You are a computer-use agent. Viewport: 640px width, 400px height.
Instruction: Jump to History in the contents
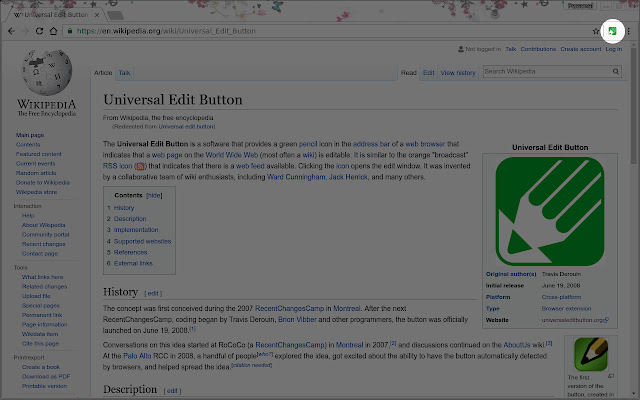point(124,208)
